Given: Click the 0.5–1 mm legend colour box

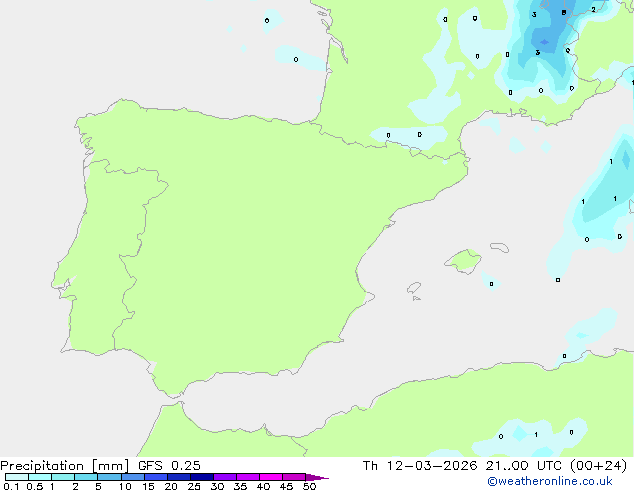Looking at the screenshot, I should tap(40, 477).
